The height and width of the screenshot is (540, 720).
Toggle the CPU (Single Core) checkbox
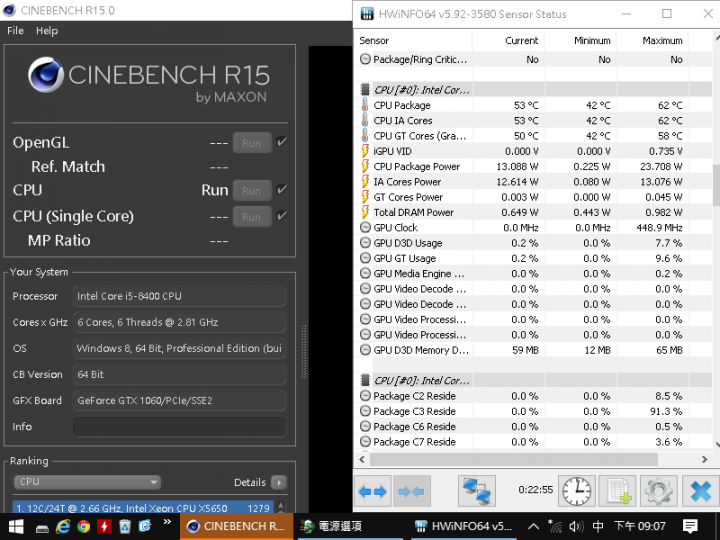click(x=282, y=215)
